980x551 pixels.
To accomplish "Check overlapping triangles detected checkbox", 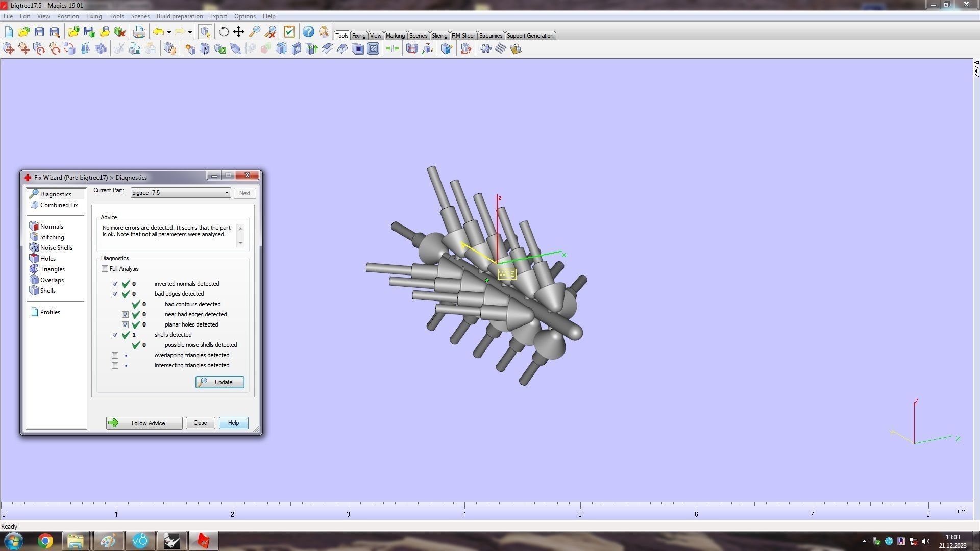I will [x=115, y=356].
